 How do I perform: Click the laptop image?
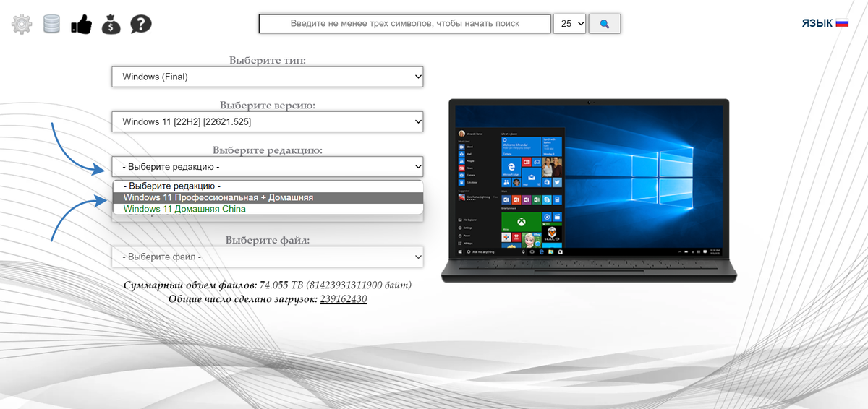point(589,190)
